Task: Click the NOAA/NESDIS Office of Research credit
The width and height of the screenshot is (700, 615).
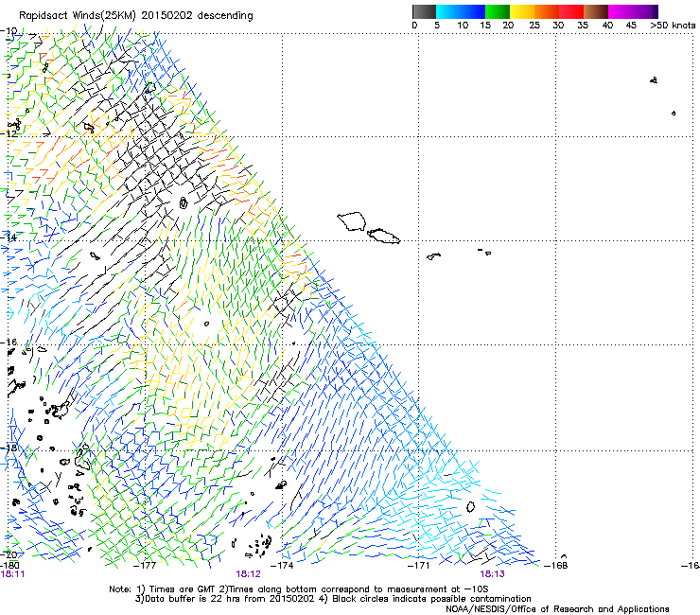Action: [557, 608]
